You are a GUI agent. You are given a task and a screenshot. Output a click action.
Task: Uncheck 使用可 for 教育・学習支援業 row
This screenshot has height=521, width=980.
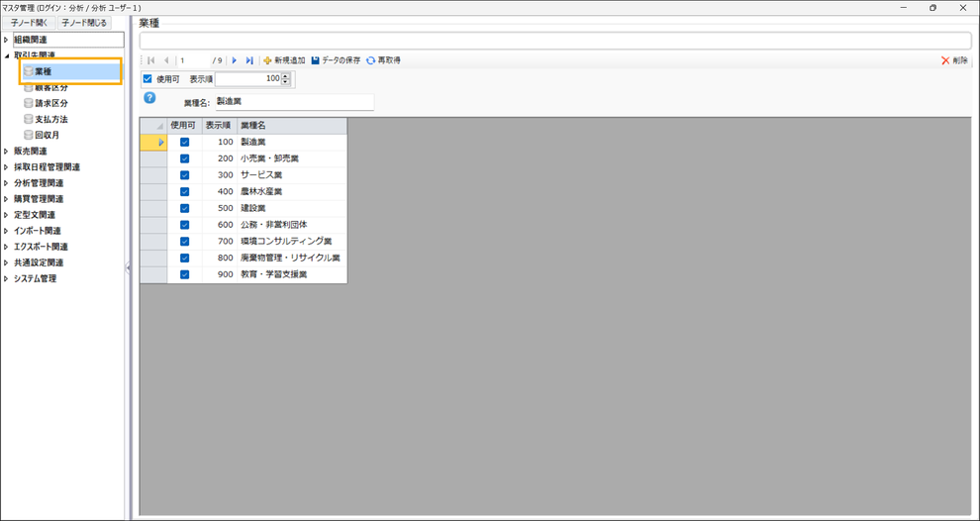pyautogui.click(x=184, y=274)
